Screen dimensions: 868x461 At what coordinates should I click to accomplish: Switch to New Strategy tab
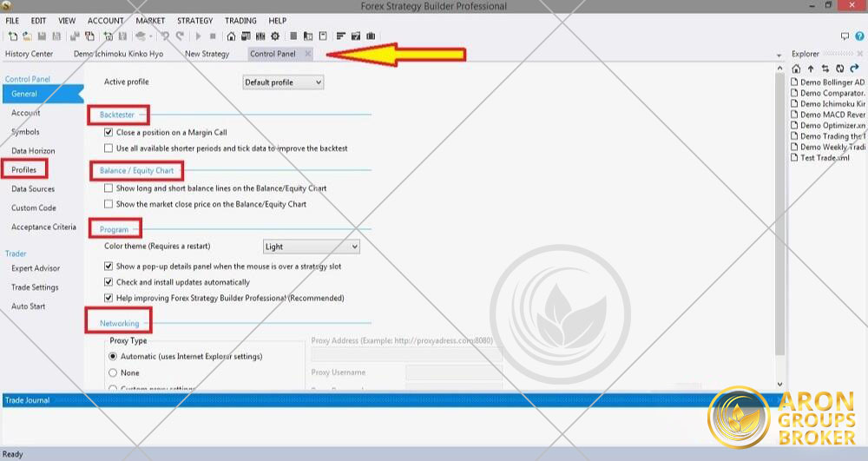tap(207, 54)
